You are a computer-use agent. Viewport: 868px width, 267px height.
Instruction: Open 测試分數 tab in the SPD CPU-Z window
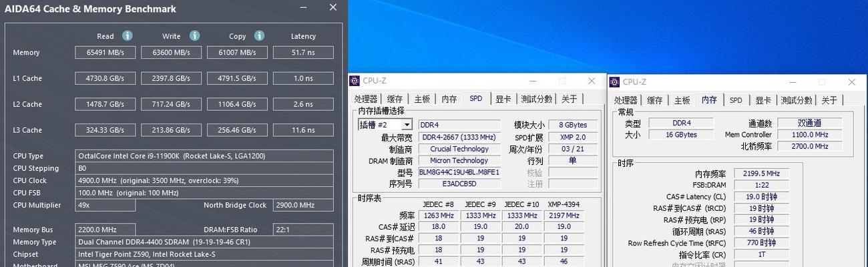click(536, 99)
